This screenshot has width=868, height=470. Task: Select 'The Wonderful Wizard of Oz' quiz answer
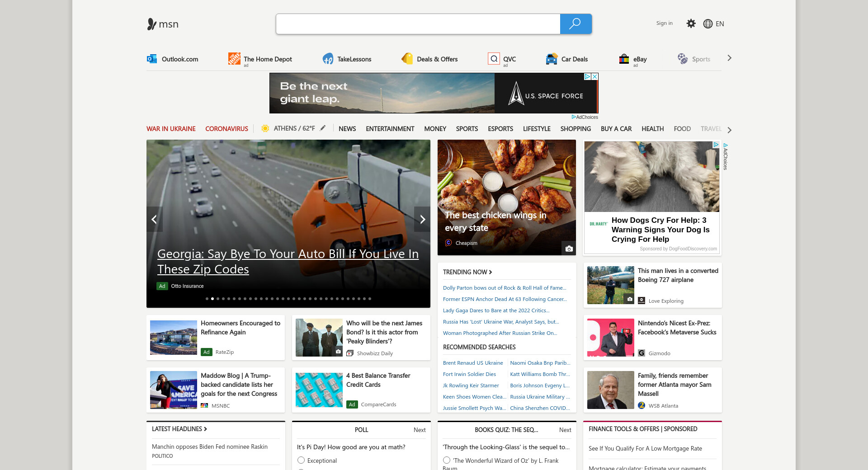click(447, 460)
